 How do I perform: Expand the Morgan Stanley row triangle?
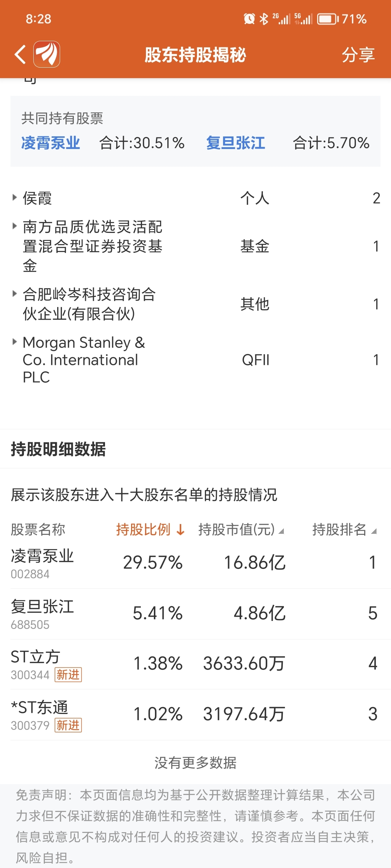(x=14, y=342)
